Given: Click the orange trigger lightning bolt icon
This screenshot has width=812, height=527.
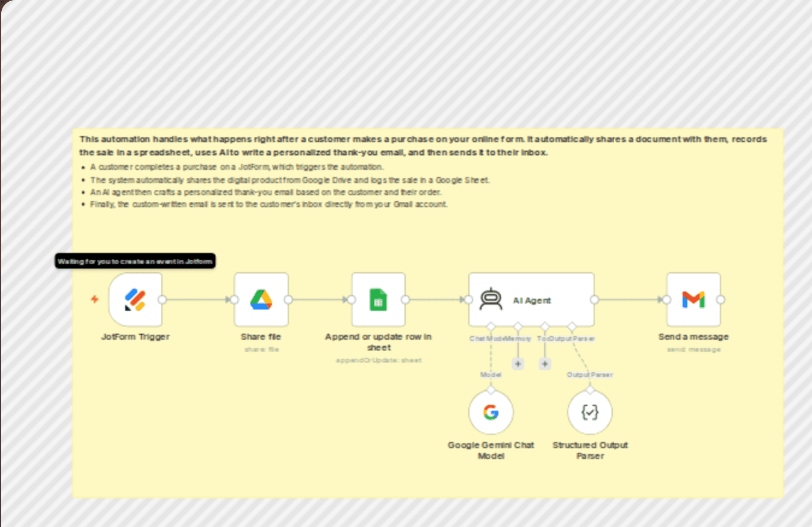Looking at the screenshot, I should click(95, 299).
